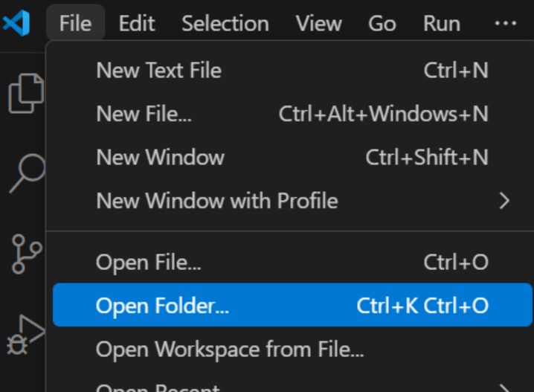This screenshot has height=392, width=534.
Task: Choose the highlighted Open Folder... item
Action: [x=292, y=305]
